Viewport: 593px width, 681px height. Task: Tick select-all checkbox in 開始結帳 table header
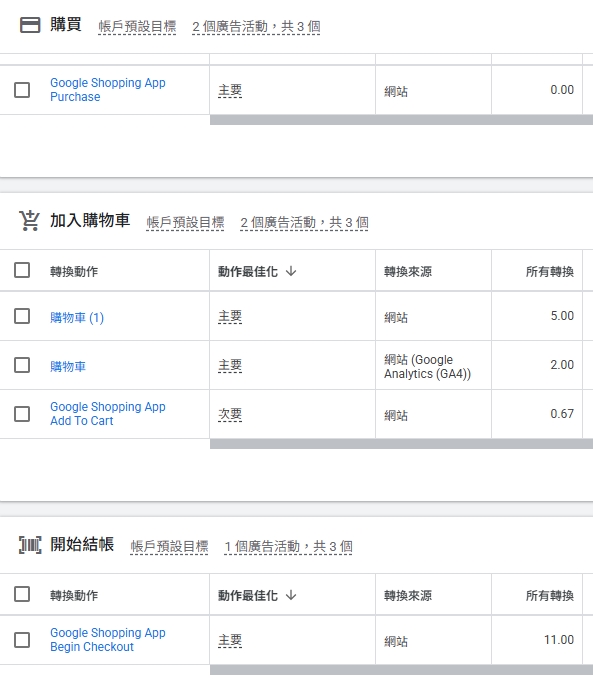pos(22,594)
